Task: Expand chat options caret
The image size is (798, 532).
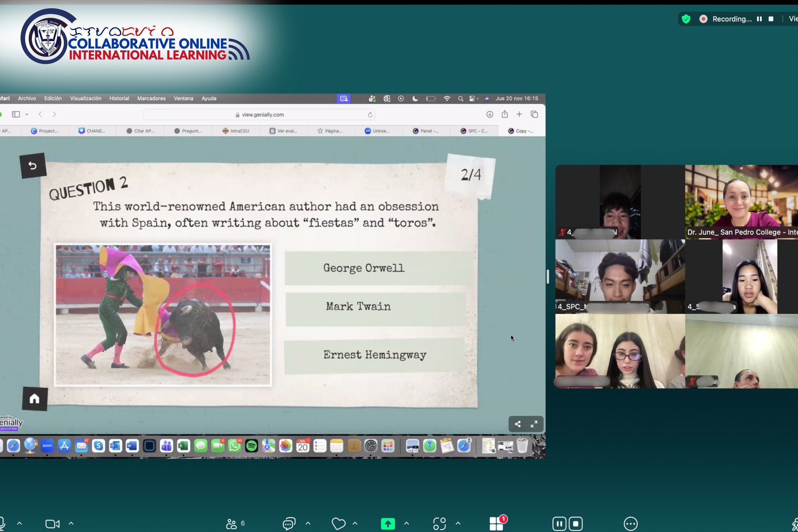Action: pyautogui.click(x=308, y=523)
